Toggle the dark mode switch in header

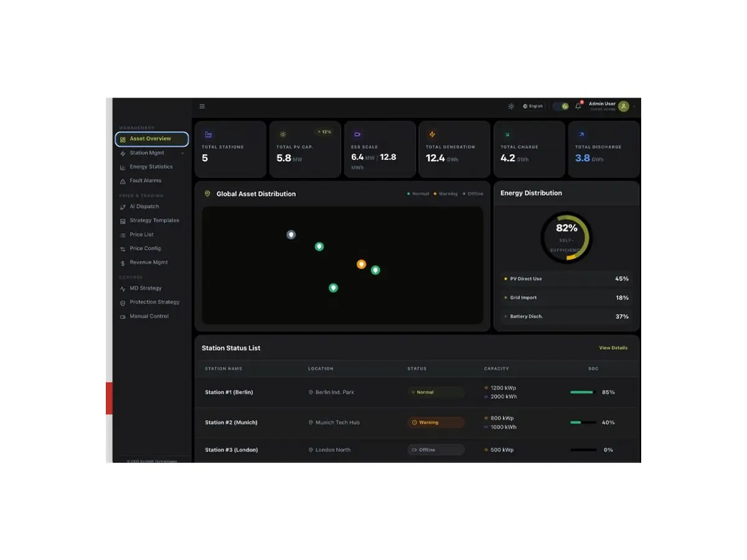click(561, 106)
